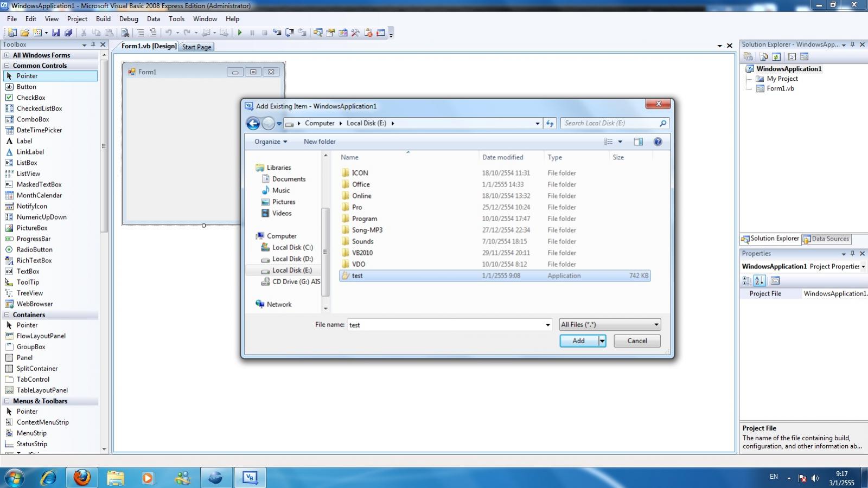The height and width of the screenshot is (488, 868).
Task: Switch to the Start Page tab
Action: pos(196,47)
